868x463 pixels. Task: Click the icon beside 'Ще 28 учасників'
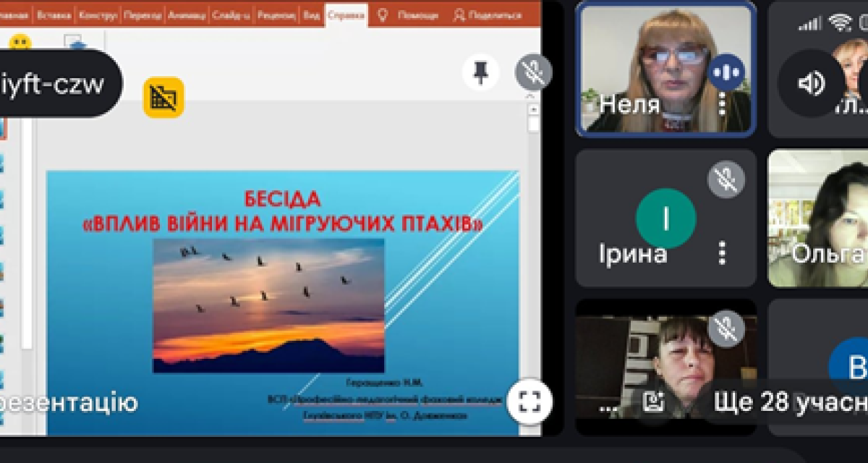point(654,402)
